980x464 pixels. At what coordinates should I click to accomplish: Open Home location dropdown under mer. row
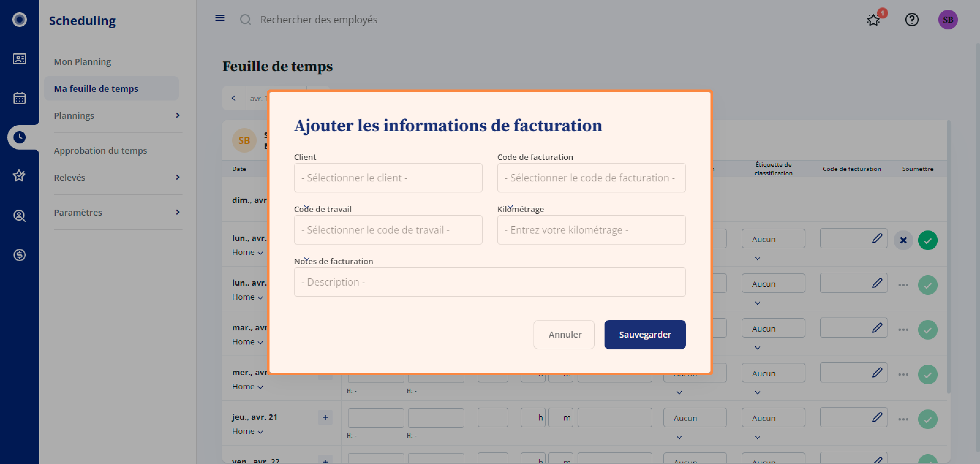tap(248, 386)
